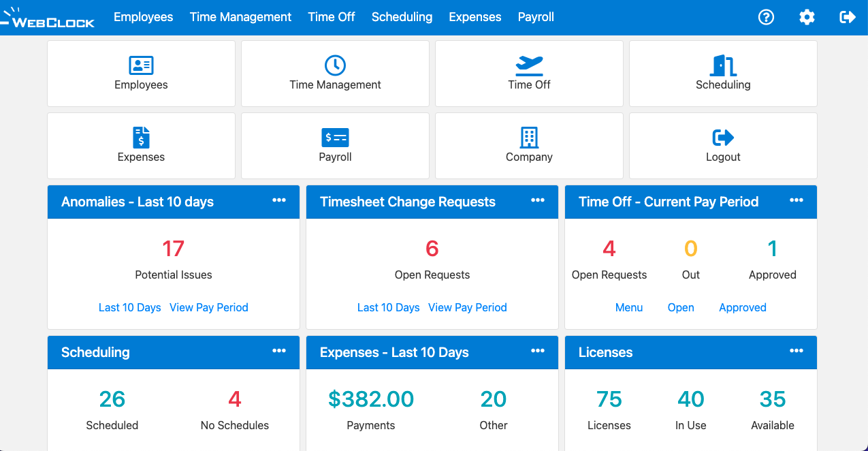The image size is (868, 451).
Task: Open the Licenses panel ellipsis menu
Action: tap(797, 351)
